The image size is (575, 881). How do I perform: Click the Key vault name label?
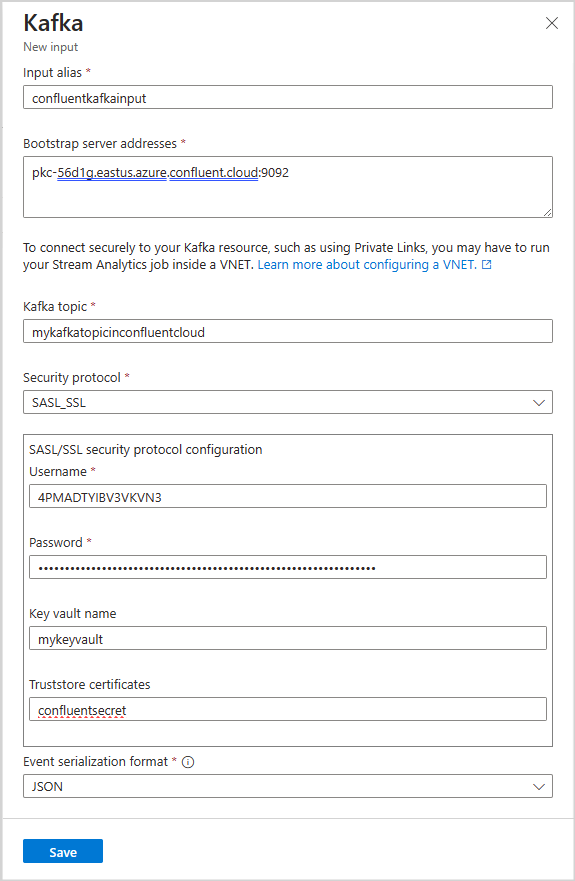[x=73, y=614]
